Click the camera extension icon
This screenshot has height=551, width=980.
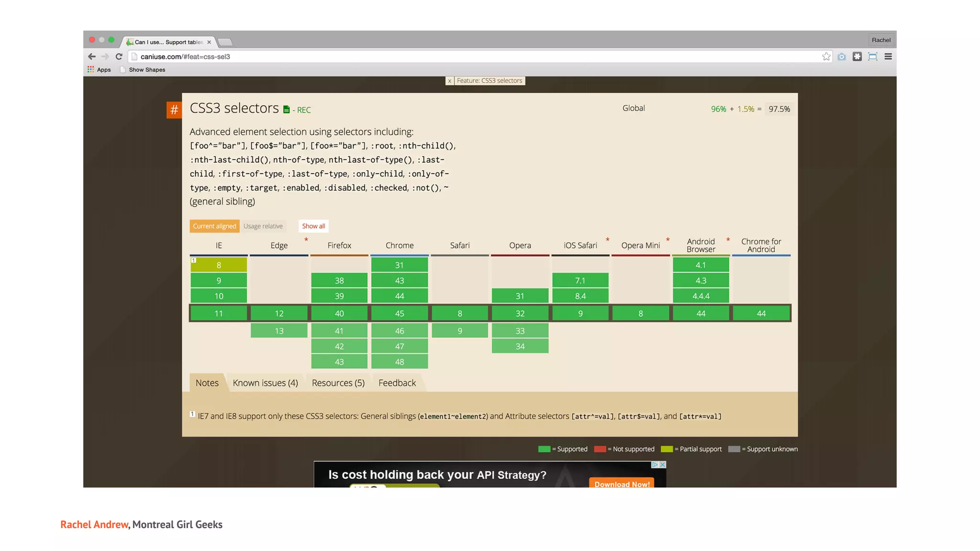tap(842, 56)
